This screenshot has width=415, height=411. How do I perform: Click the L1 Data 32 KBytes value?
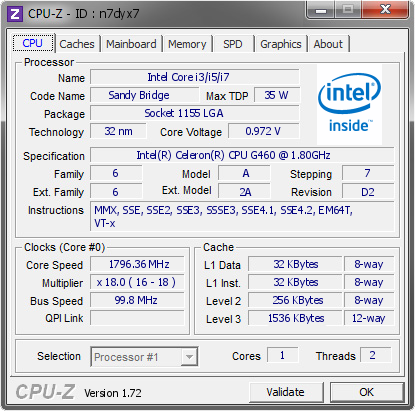(x=295, y=264)
